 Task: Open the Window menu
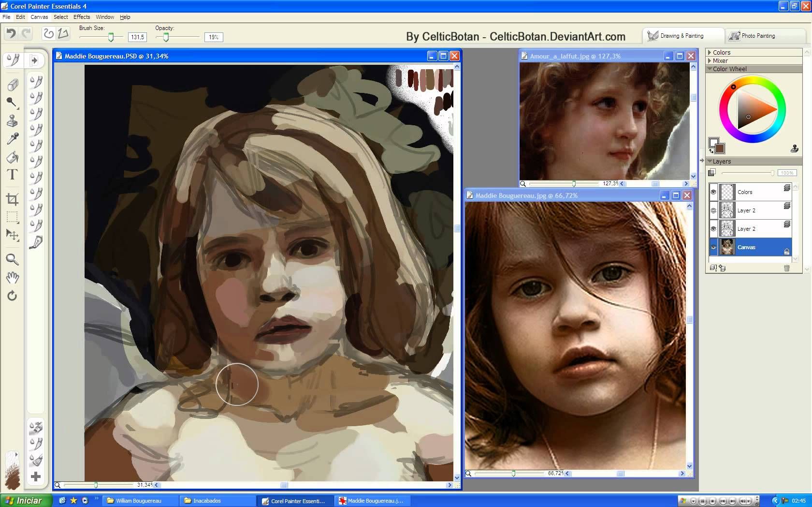(x=105, y=17)
